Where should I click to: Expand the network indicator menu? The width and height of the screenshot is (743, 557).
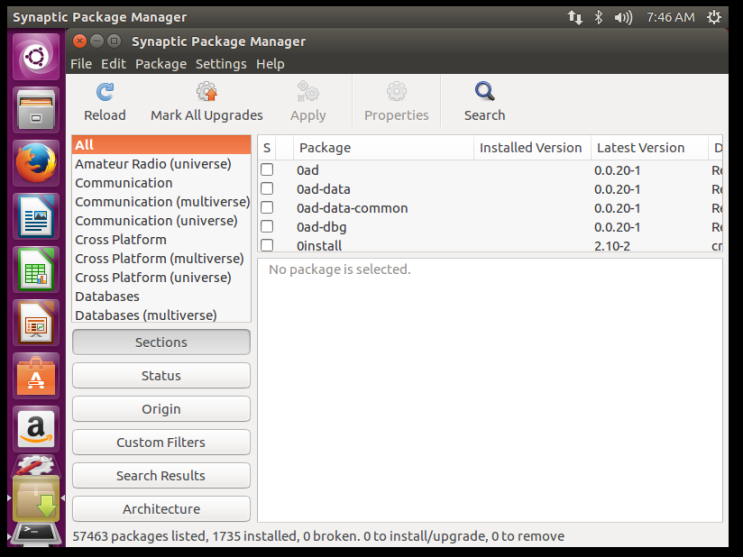(x=575, y=17)
